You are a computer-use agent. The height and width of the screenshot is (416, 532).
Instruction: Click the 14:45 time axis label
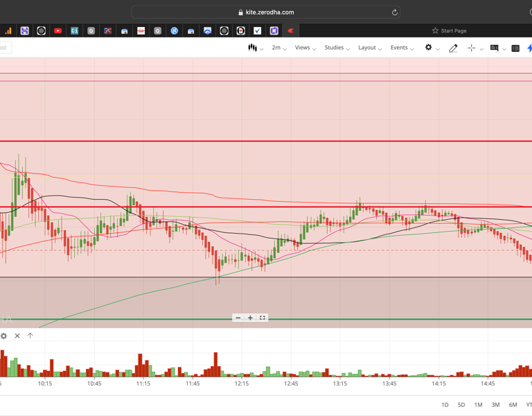(x=488, y=383)
